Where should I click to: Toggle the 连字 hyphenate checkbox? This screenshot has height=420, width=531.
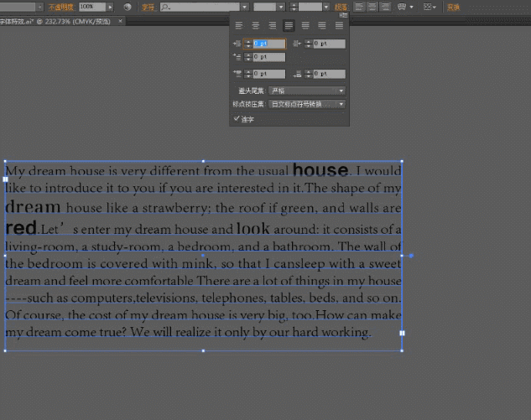click(237, 118)
